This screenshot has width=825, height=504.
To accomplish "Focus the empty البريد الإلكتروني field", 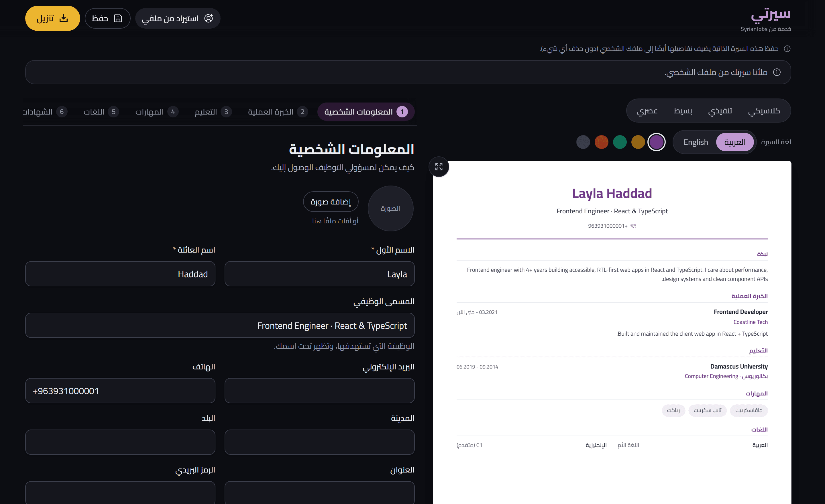I will click(x=319, y=391).
